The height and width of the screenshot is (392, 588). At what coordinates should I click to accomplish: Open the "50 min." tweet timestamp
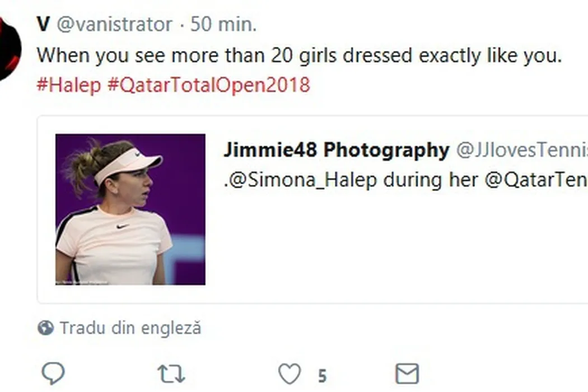[223, 25]
